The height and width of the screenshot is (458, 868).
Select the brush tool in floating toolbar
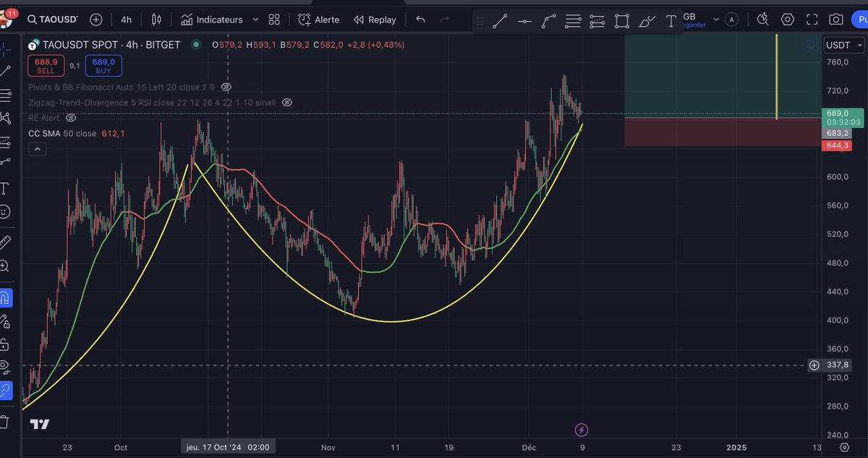[x=647, y=21]
